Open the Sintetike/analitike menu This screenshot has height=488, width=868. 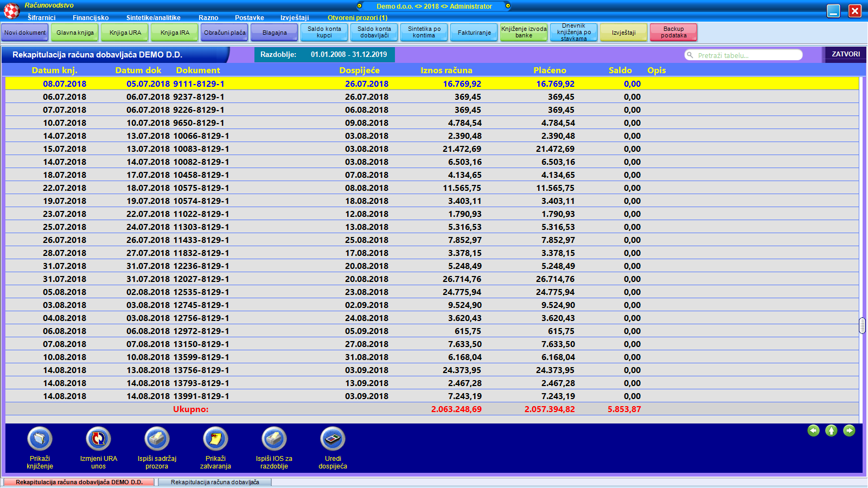[154, 18]
